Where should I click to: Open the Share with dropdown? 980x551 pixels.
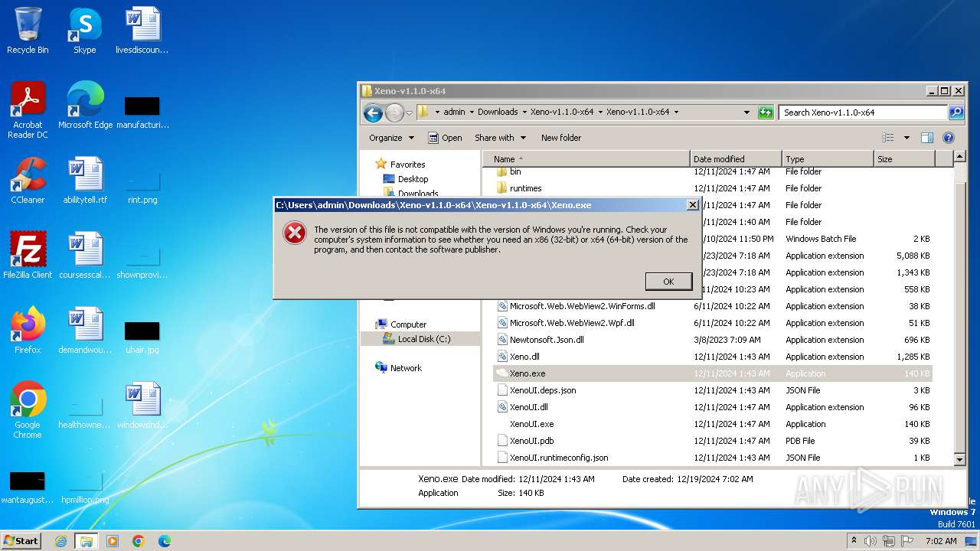[x=501, y=138]
